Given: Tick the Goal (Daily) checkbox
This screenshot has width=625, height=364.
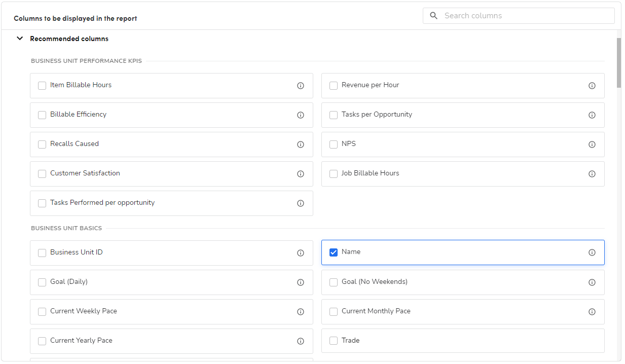Looking at the screenshot, I should pos(42,282).
